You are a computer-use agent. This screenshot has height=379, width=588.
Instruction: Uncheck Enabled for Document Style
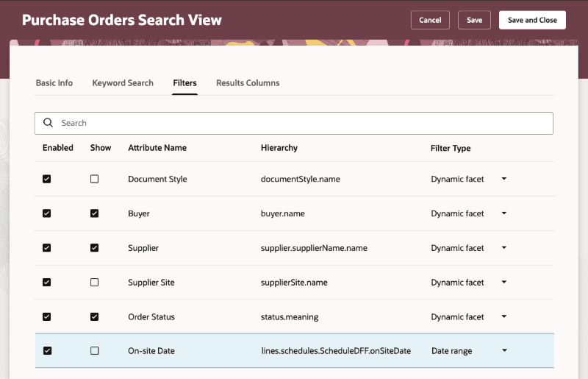click(46, 179)
